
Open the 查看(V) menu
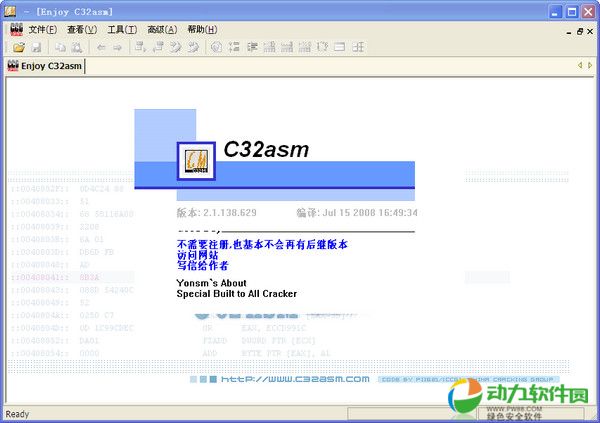tap(82, 30)
